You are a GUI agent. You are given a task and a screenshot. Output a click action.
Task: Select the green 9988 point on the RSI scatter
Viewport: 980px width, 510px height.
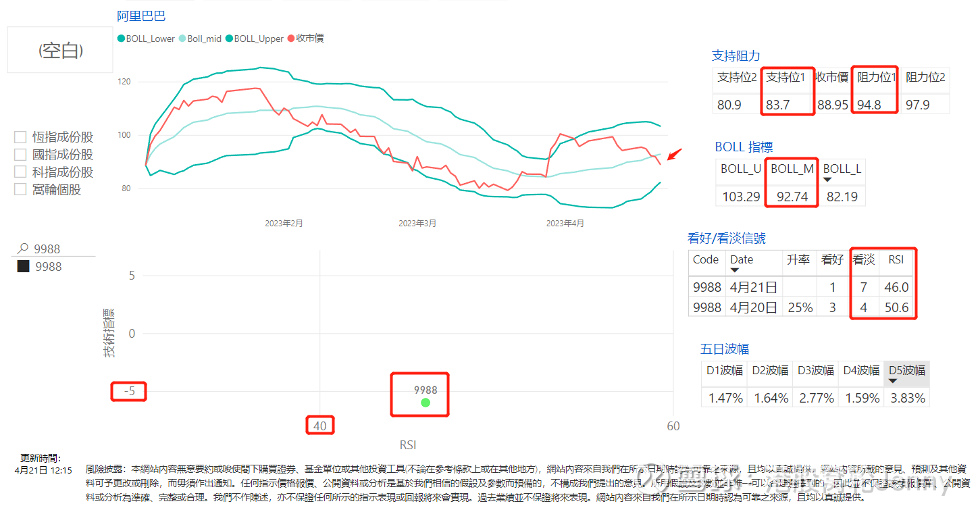tap(425, 402)
